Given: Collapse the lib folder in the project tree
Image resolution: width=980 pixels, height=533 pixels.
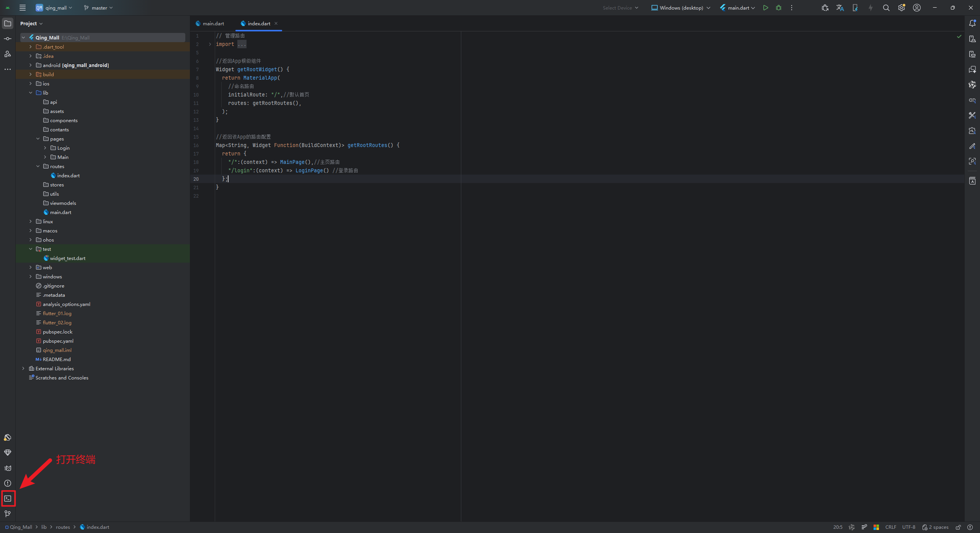Looking at the screenshot, I should pyautogui.click(x=31, y=93).
